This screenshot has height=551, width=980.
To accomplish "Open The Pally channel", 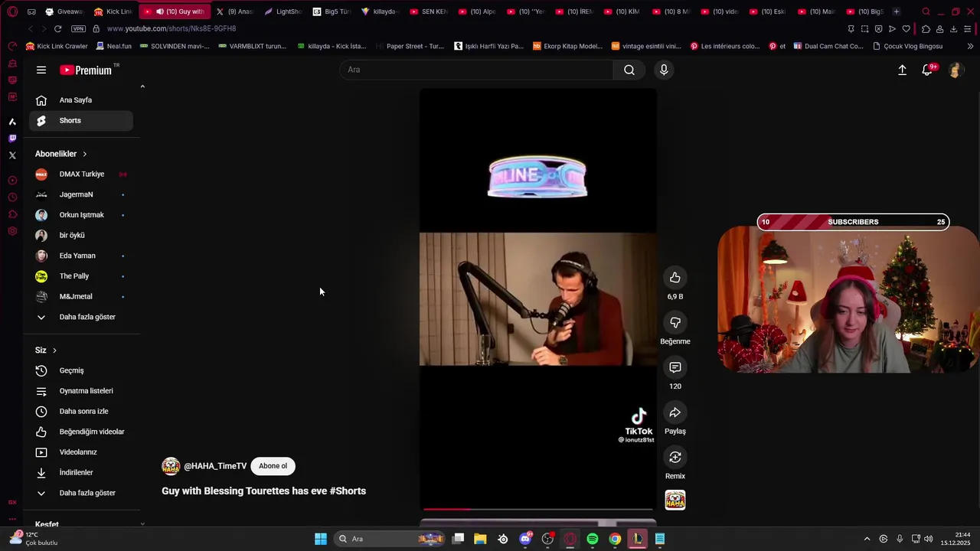I will (81, 276).
